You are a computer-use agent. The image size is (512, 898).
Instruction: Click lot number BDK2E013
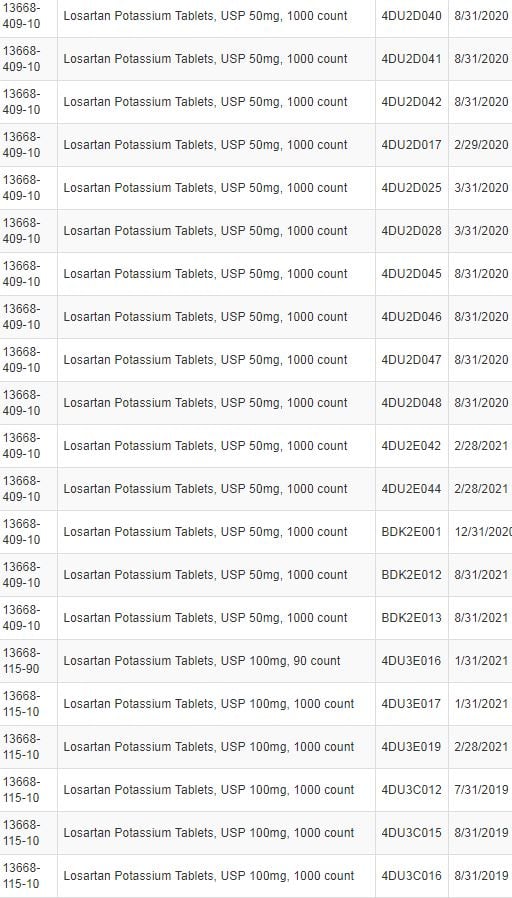(411, 617)
